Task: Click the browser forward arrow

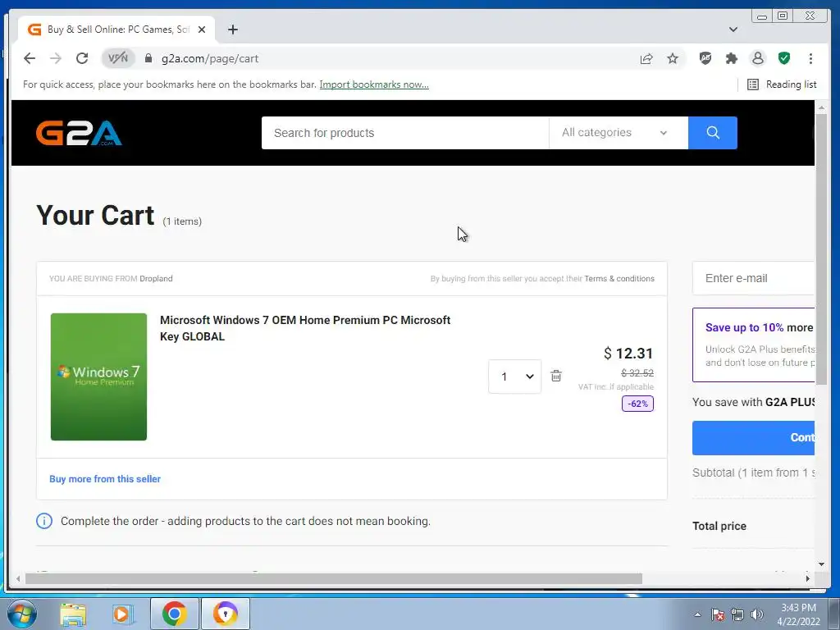Action: (56, 58)
